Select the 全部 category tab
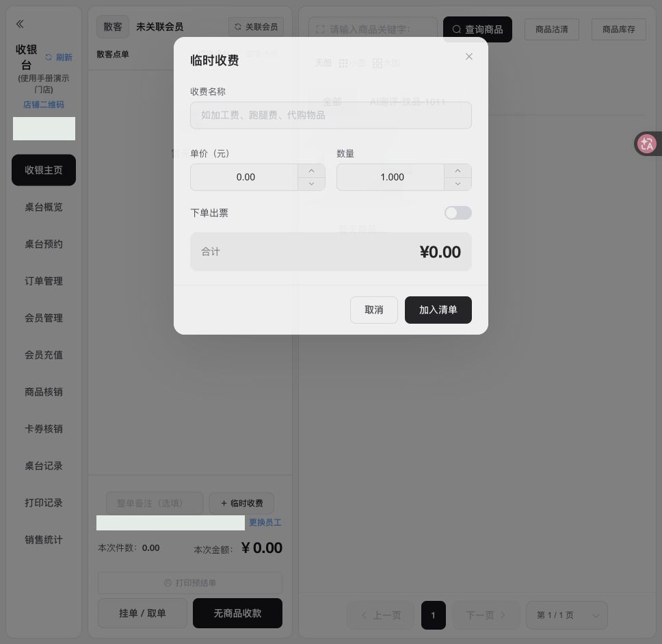The height and width of the screenshot is (644, 662). point(332,102)
